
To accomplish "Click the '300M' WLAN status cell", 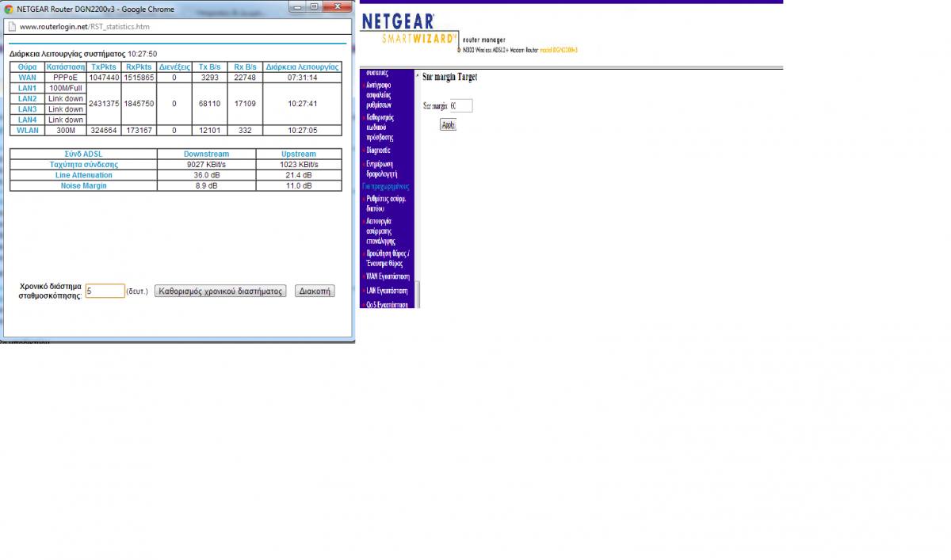I will (x=66, y=131).
